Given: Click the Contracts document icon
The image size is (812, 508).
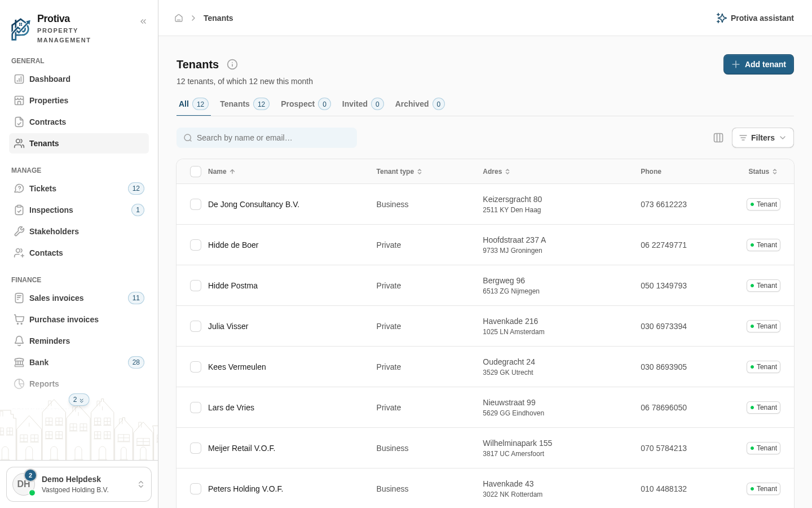Looking at the screenshot, I should point(19,122).
